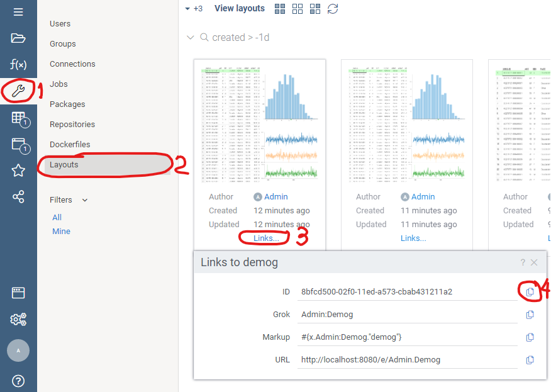Click the Admin author link
The height and width of the screenshot is (392, 551).
(x=275, y=196)
